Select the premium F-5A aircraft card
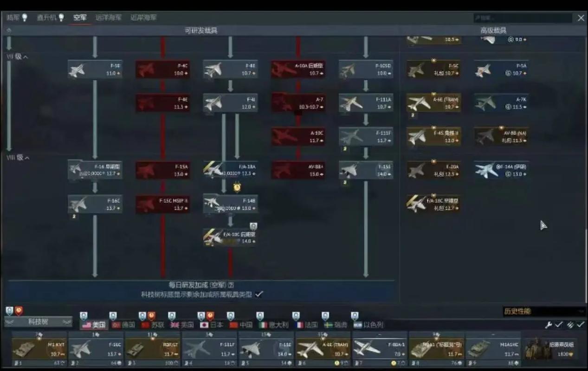 pyautogui.click(x=501, y=70)
